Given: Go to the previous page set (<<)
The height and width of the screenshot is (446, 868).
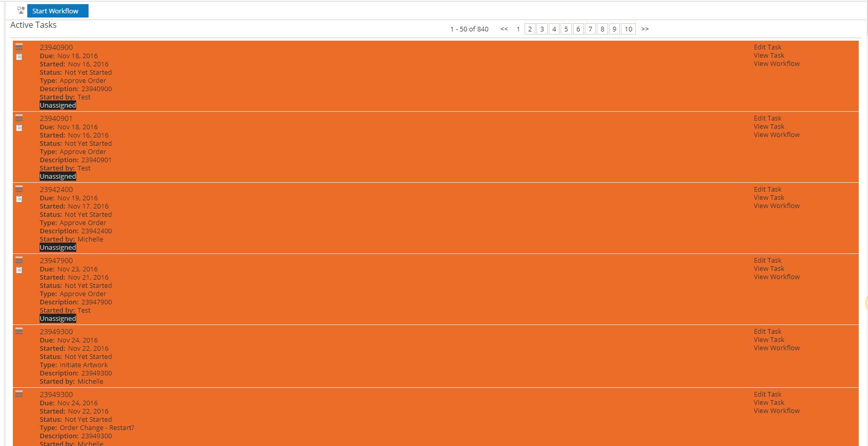Looking at the screenshot, I should coord(504,29).
